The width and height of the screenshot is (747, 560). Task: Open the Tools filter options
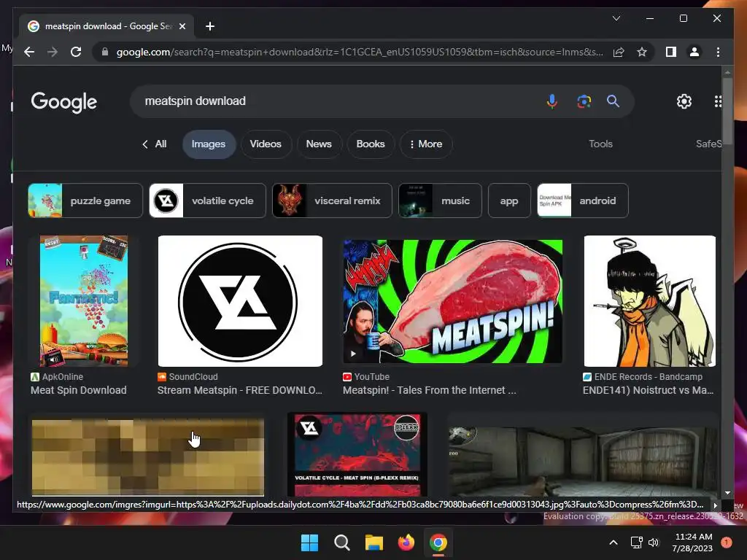coord(600,144)
